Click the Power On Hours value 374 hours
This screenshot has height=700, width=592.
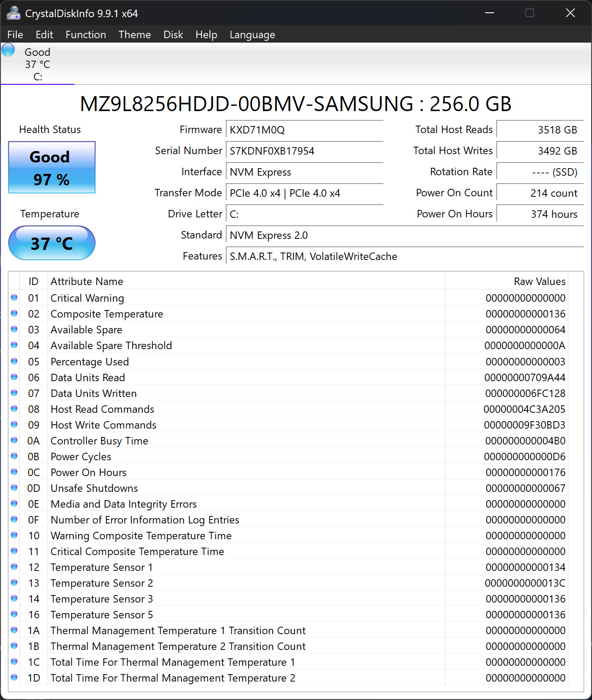pos(540,214)
